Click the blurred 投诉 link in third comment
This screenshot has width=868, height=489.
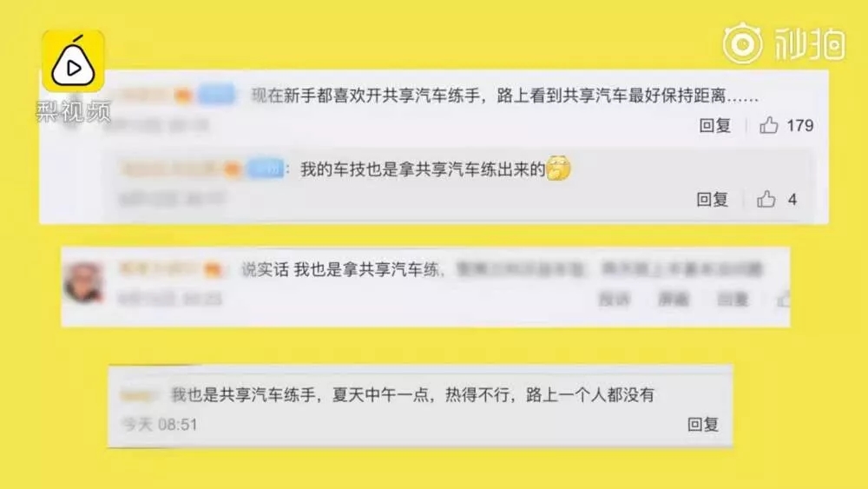[614, 300]
